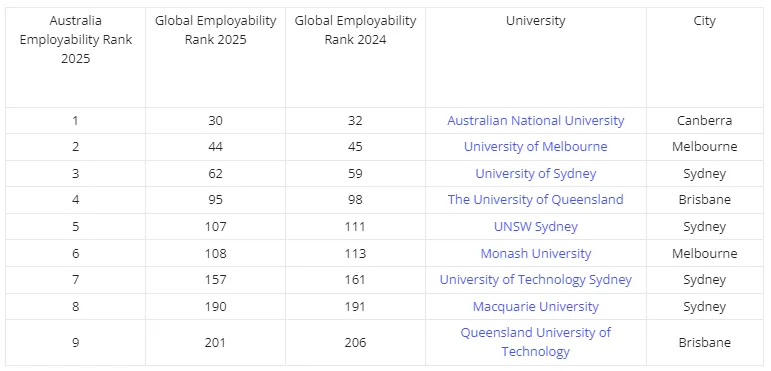This screenshot has height=371, width=771.
Task: Click the University column header
Action: (x=535, y=21)
